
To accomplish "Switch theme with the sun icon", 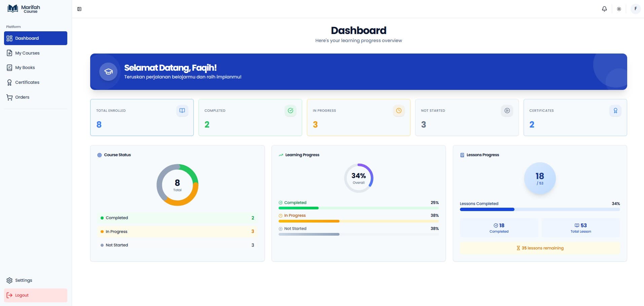I will (x=619, y=9).
